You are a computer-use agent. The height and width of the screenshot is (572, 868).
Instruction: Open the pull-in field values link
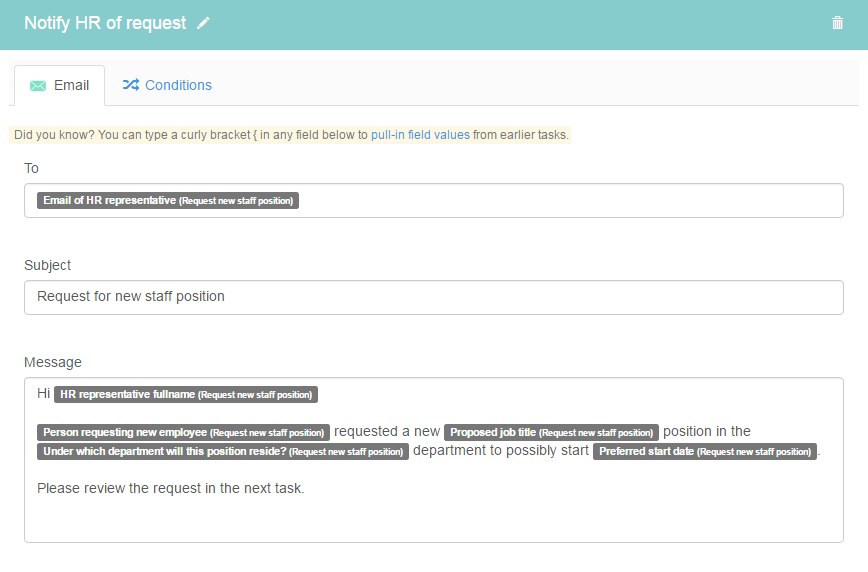pos(420,135)
